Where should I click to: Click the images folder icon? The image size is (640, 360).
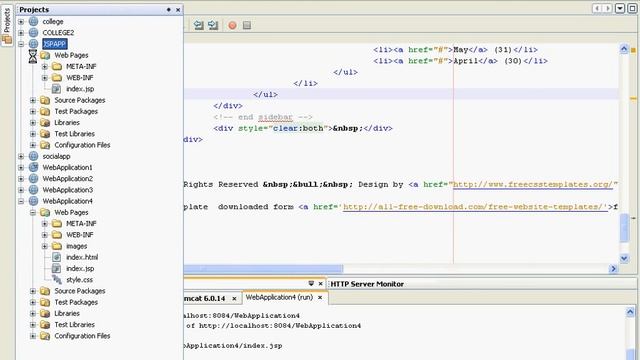[57, 246]
